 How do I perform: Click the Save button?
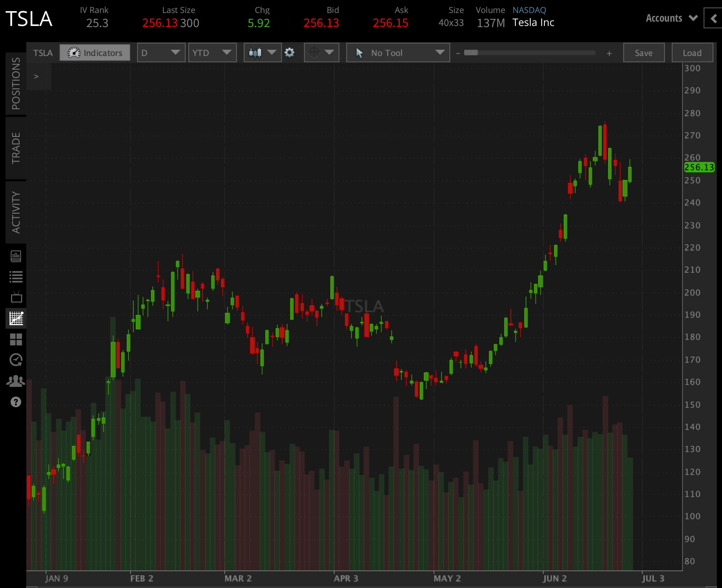tap(644, 53)
